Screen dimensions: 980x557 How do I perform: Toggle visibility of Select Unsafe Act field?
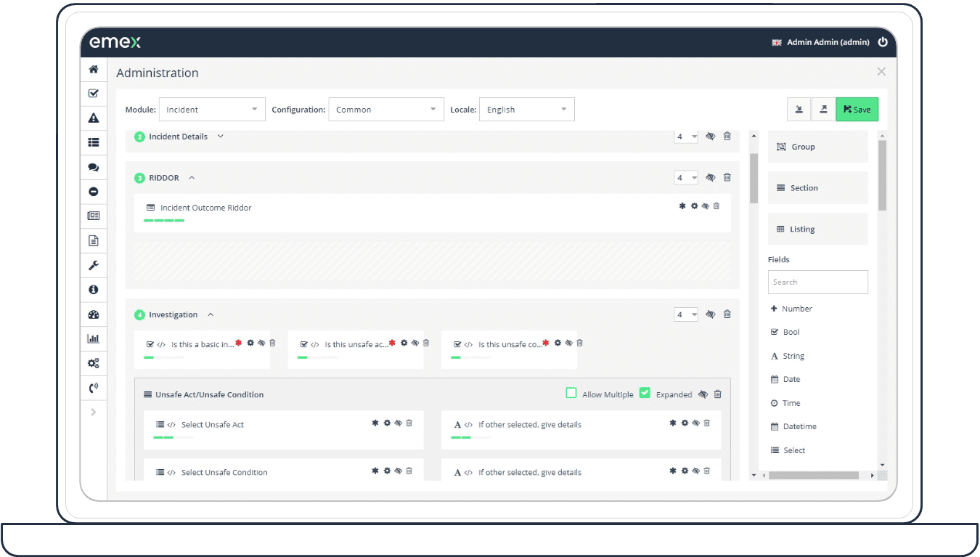398,423
